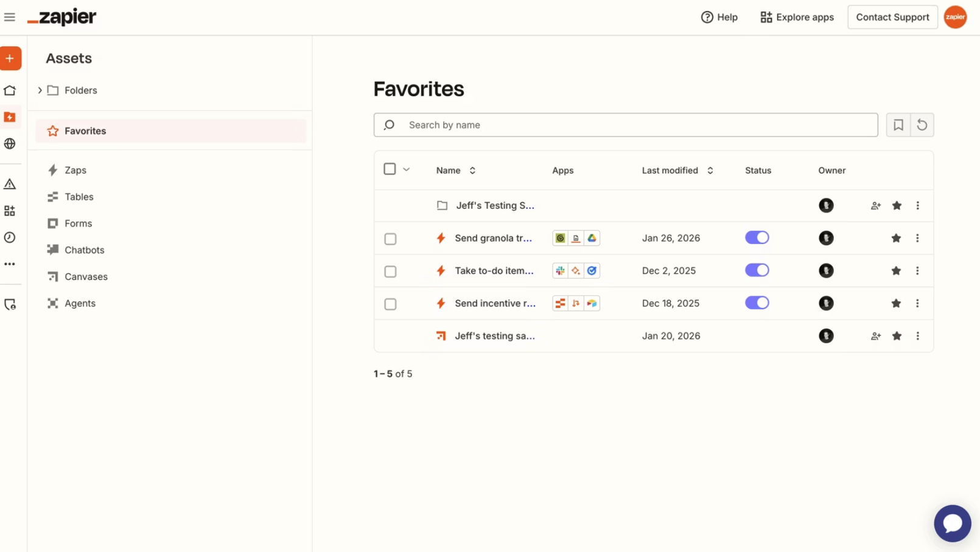This screenshot has width=980, height=552.
Task: Click the Contact Support button
Action: coord(892,17)
